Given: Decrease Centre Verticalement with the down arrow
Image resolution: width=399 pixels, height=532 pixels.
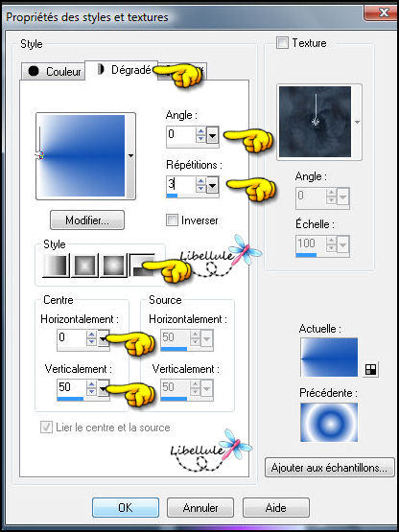Looking at the screenshot, I should tap(91, 391).
